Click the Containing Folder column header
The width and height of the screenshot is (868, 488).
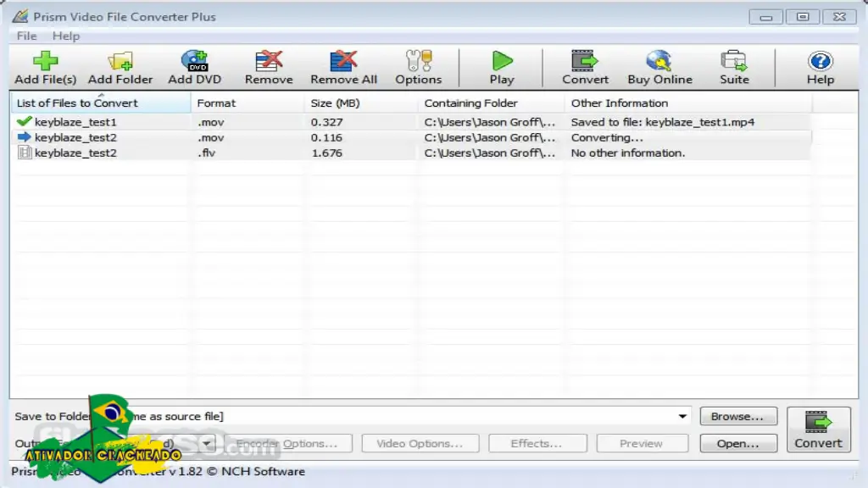click(491, 103)
